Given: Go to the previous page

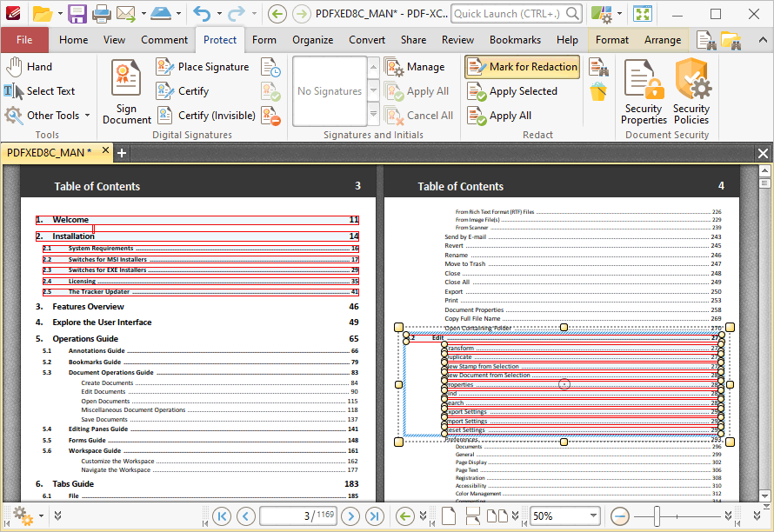Looking at the screenshot, I should (x=246, y=516).
